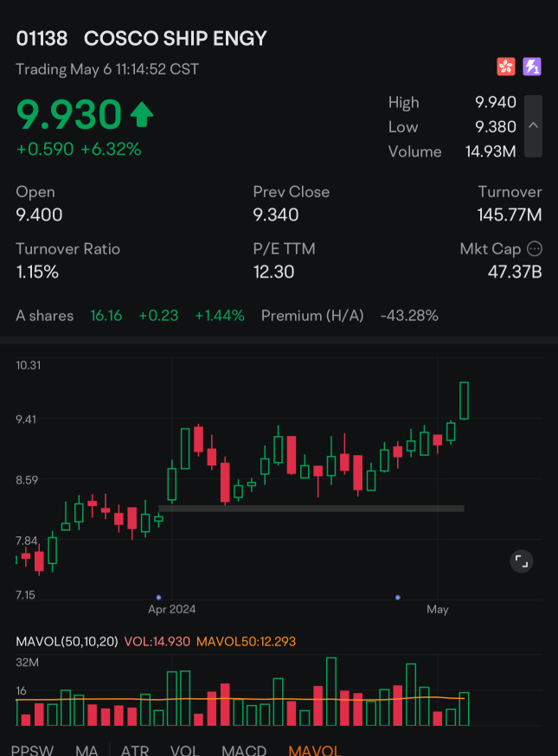Viewport: 558px width, 756px height.
Task: Tap the Open value 9.400
Action: coord(39,215)
